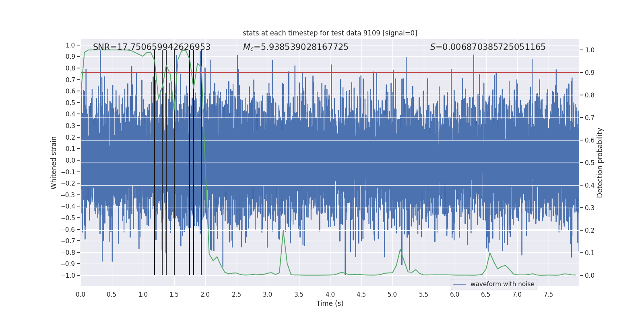Click the S=0.00687 annotation text

point(488,47)
